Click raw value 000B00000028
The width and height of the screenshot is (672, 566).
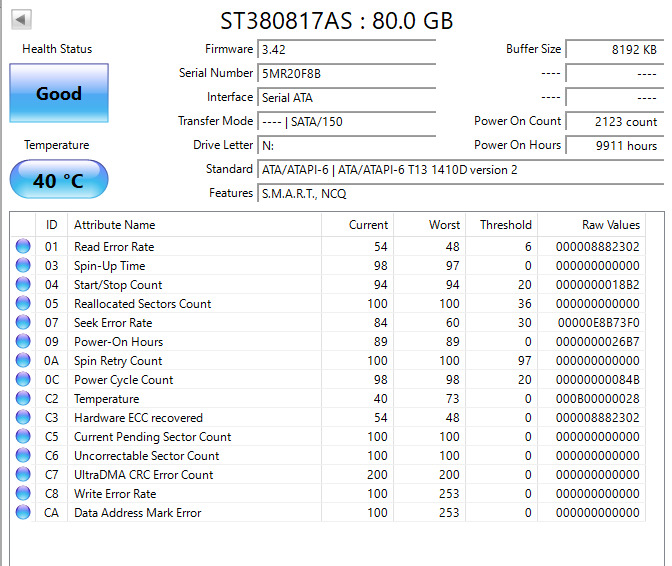click(x=597, y=399)
